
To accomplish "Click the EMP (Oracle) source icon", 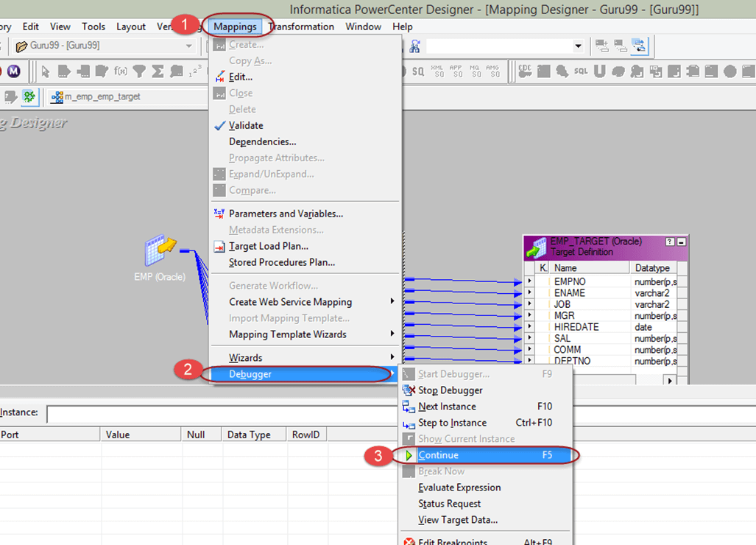I will pos(160,250).
